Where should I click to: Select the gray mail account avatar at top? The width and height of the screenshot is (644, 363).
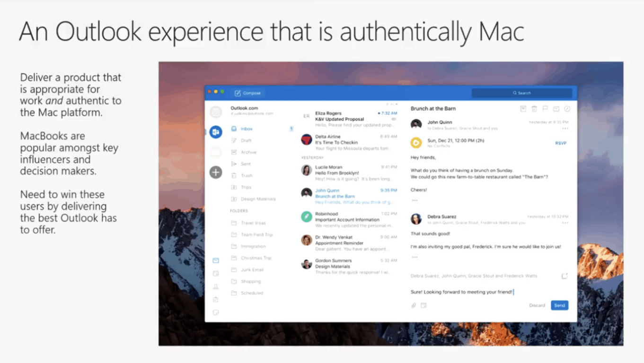coord(216,112)
